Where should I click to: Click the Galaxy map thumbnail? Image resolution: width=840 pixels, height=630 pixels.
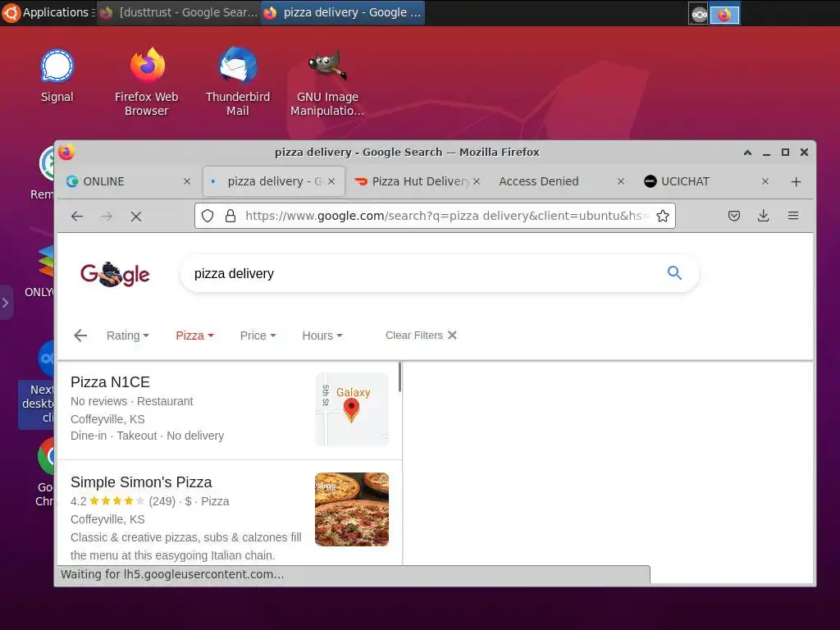tap(351, 409)
